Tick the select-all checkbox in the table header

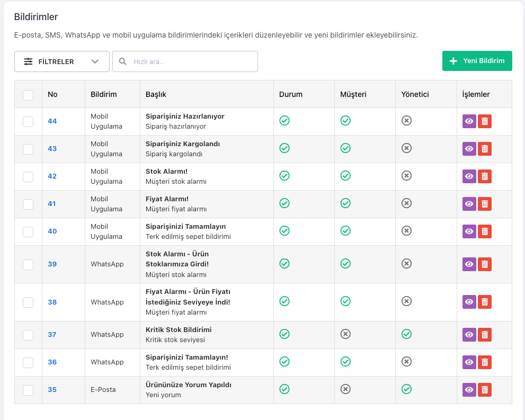click(x=28, y=95)
